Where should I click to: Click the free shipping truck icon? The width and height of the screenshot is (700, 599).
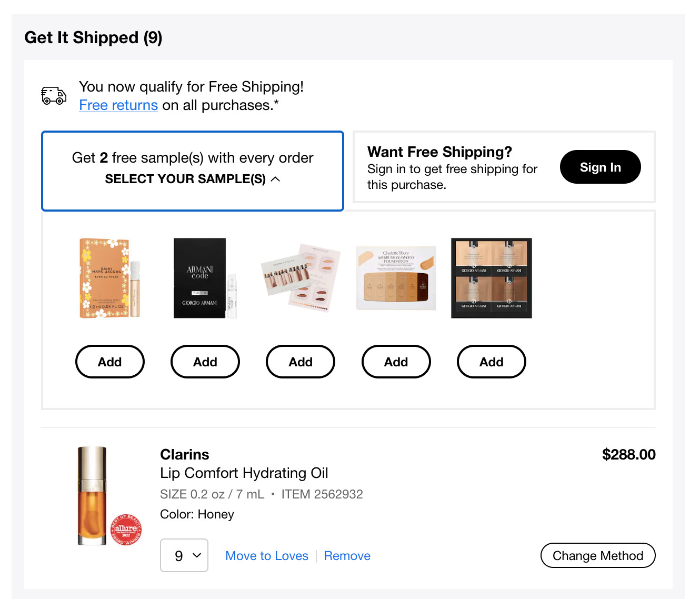pos(53,95)
